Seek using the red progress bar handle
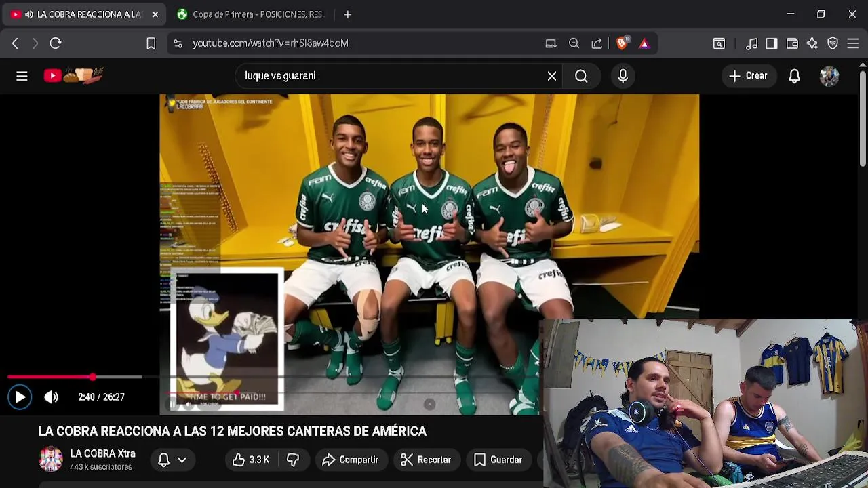Viewport: 868px width, 488px height. click(92, 377)
